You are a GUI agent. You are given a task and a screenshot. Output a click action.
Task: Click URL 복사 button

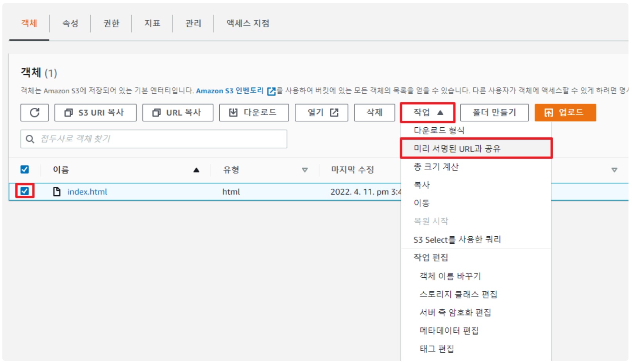pos(178,112)
